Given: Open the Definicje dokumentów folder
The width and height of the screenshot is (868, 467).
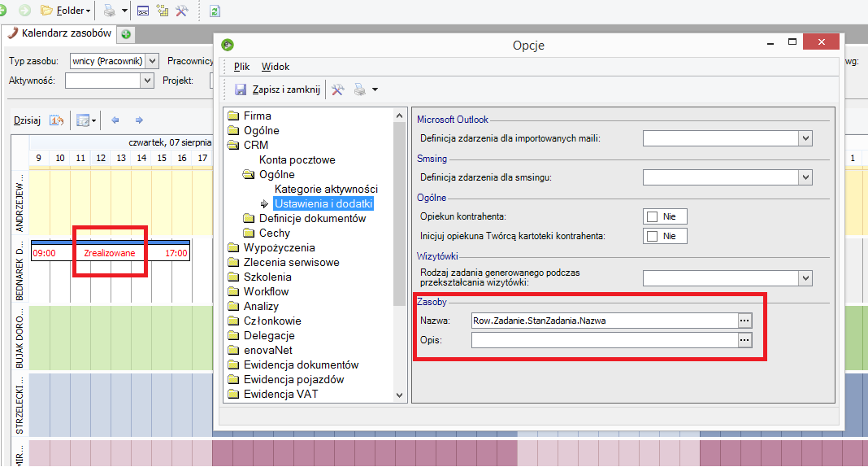Looking at the screenshot, I should (x=312, y=218).
